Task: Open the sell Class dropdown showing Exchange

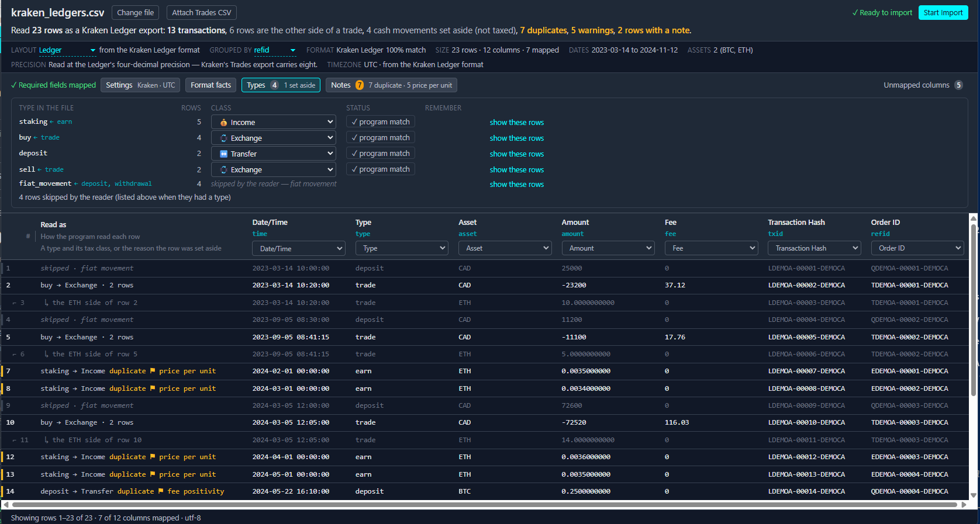Action: tap(273, 169)
